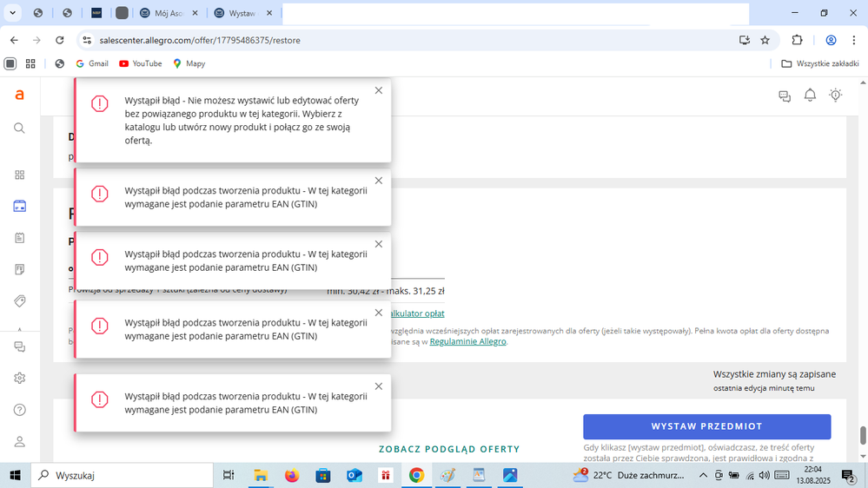Open the settings gear in Allegro sidebar

pos(19,379)
